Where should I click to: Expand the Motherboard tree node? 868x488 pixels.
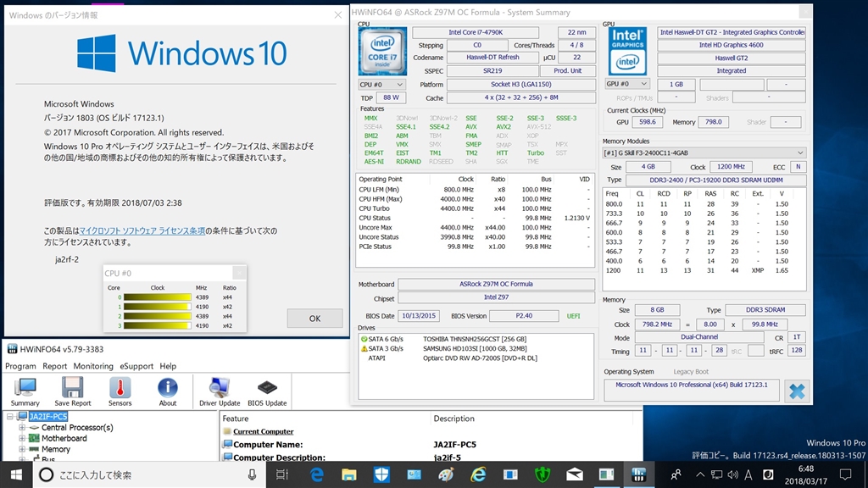point(22,439)
